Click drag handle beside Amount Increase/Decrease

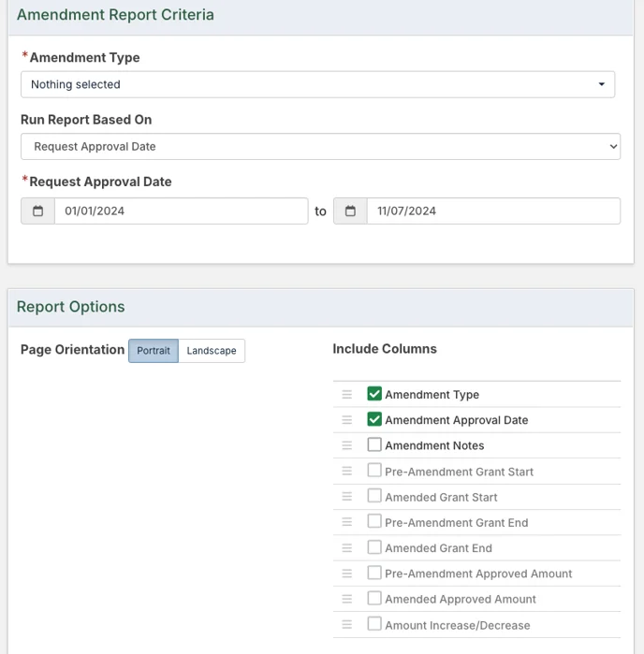pyautogui.click(x=347, y=624)
